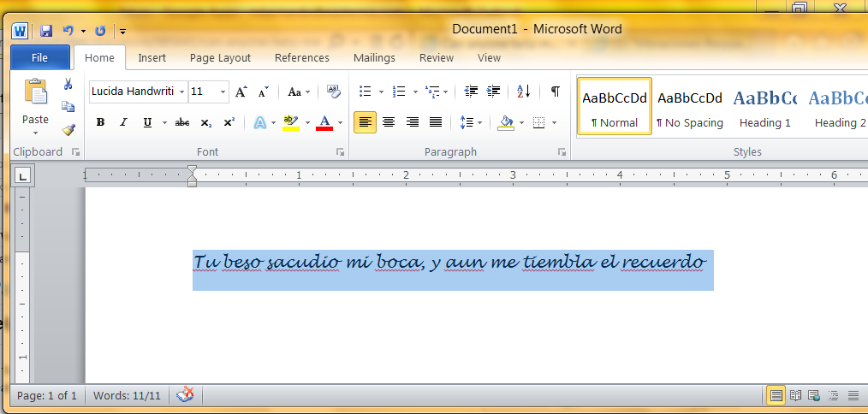The height and width of the screenshot is (414, 868).
Task: Open the Font dialog launcher
Action: (341, 151)
